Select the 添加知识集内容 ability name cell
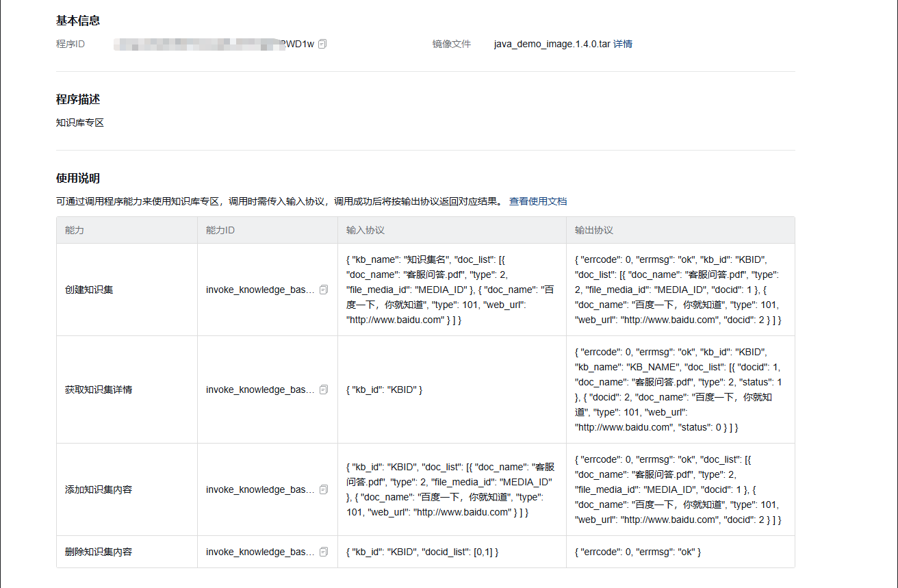 tap(99, 489)
